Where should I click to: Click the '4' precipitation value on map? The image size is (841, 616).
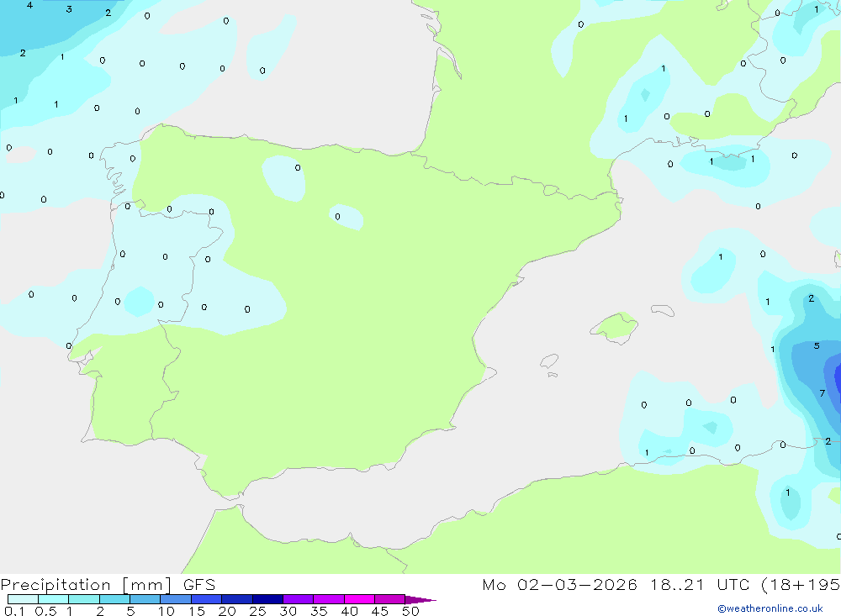[29, 5]
